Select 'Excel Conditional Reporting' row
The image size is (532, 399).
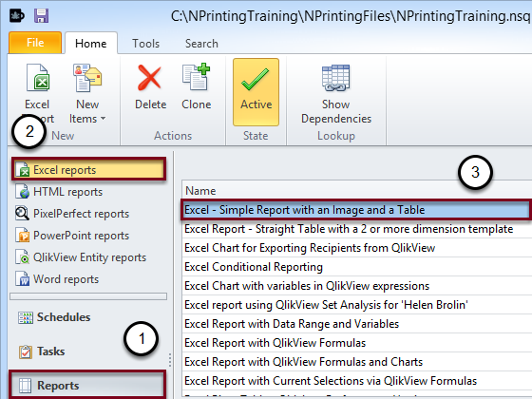click(357, 267)
